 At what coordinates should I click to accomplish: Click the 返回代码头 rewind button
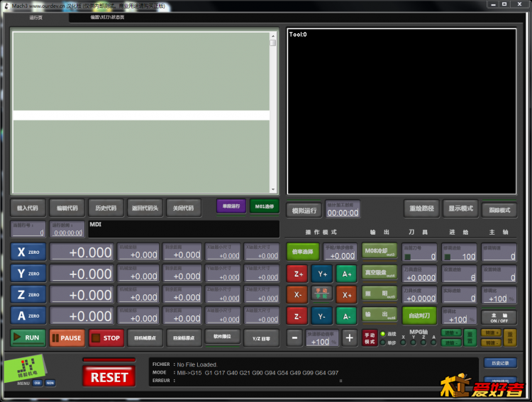tap(145, 208)
